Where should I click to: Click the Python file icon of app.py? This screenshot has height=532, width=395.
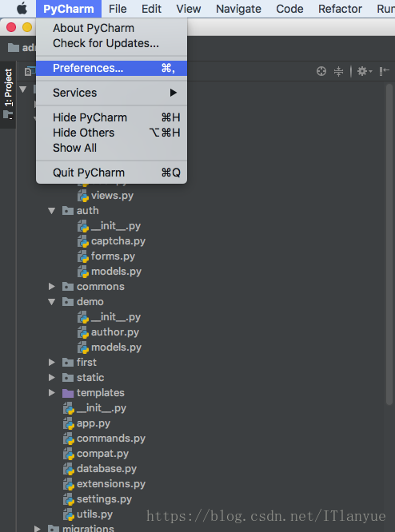(x=69, y=424)
